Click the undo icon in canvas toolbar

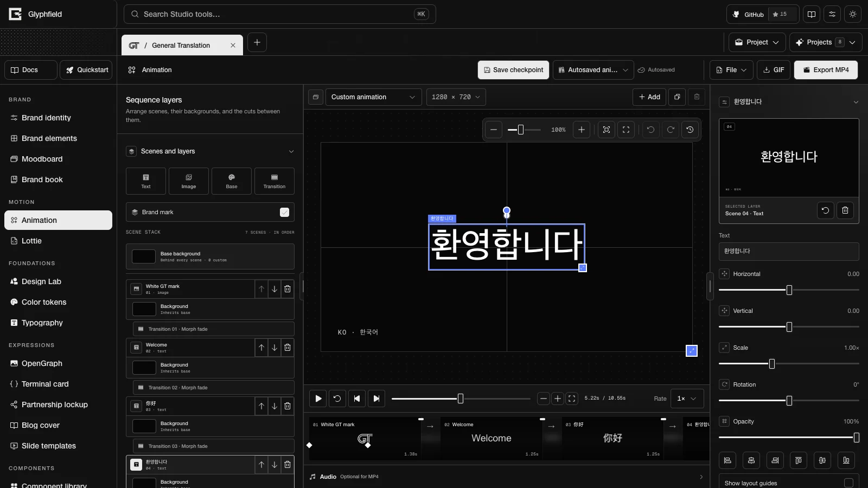[651, 130]
